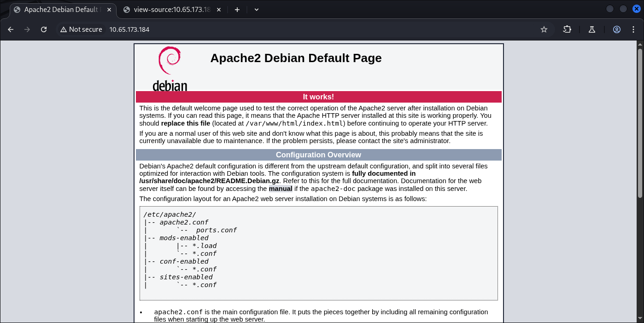This screenshot has width=644, height=323.
Task: Click ports.conf in the config tree
Action: click(216, 230)
